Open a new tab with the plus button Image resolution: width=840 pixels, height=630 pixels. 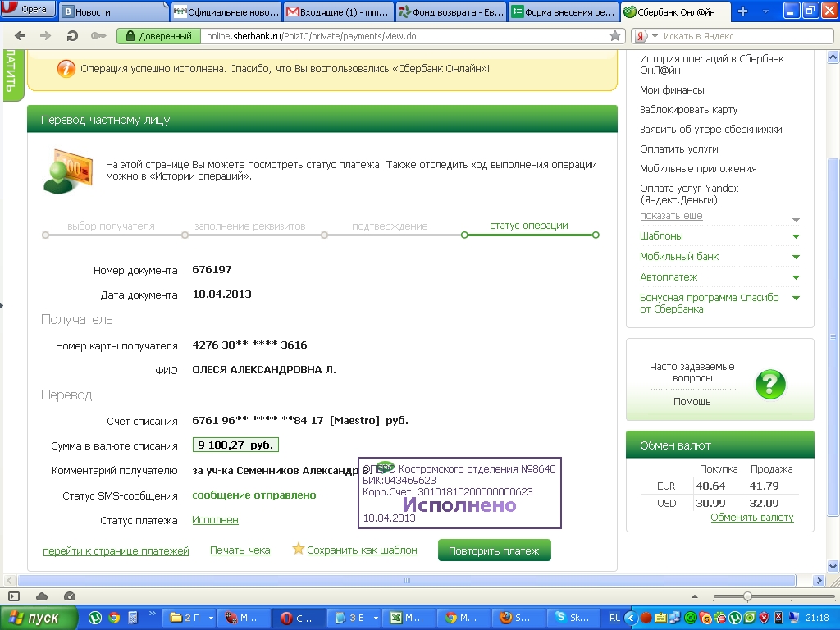tap(742, 11)
